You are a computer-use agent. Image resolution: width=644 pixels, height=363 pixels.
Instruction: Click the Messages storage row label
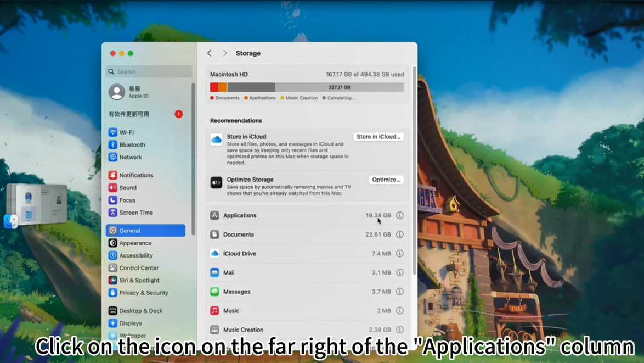point(236,292)
